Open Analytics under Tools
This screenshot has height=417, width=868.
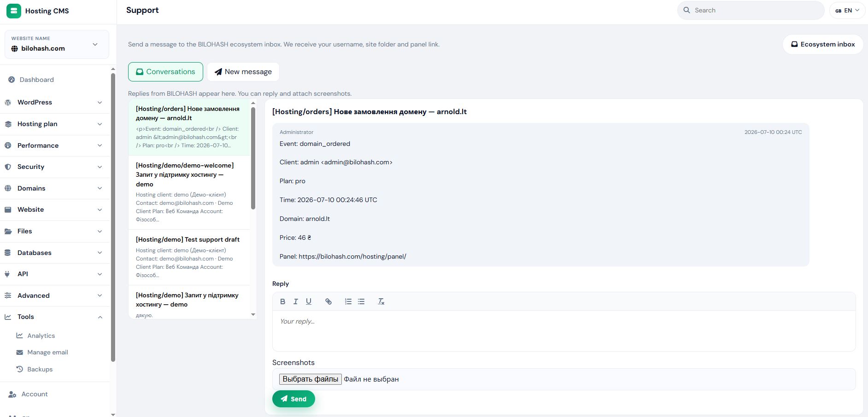[x=41, y=336]
